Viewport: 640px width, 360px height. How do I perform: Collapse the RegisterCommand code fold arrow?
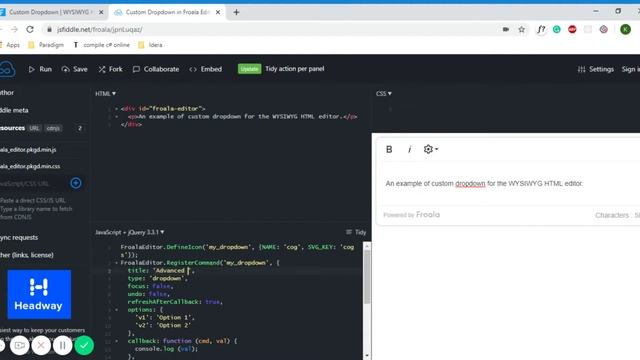click(116, 263)
